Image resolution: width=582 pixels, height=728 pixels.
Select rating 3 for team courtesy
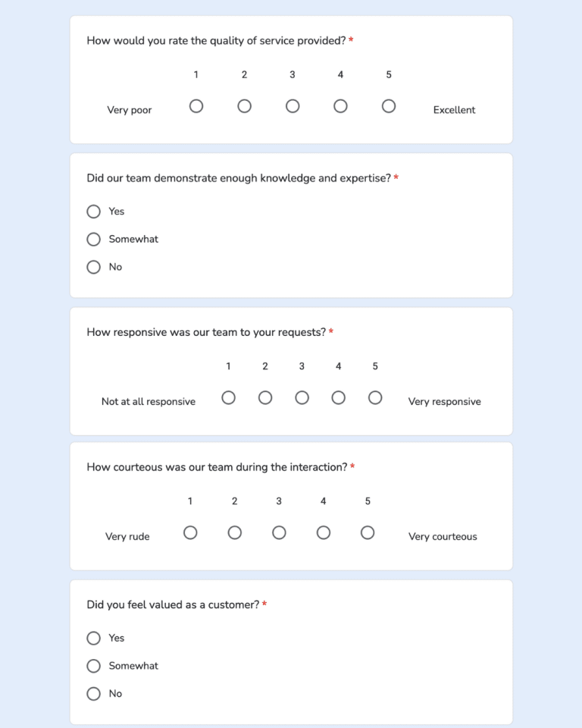pyautogui.click(x=278, y=532)
